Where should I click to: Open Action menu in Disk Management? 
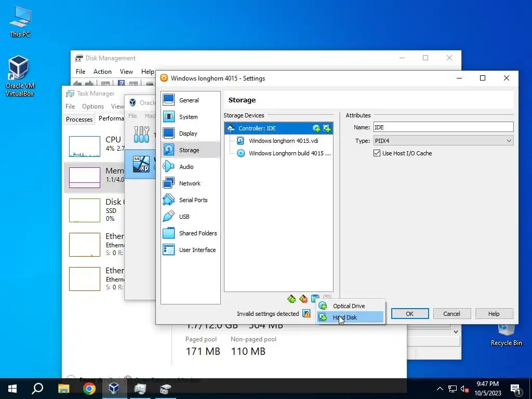(102, 72)
